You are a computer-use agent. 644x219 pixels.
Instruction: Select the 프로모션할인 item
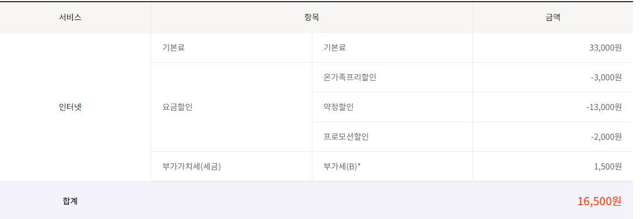pyautogui.click(x=346, y=137)
